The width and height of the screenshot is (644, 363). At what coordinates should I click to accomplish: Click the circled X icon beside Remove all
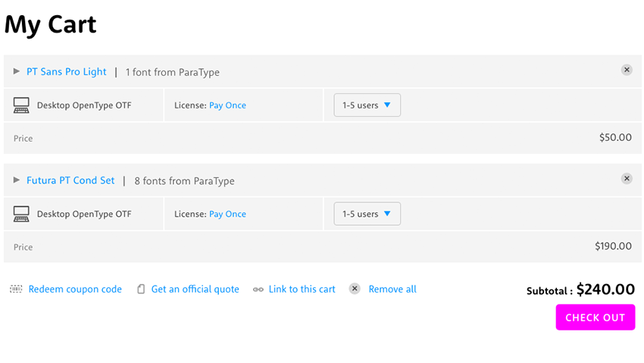coord(355,289)
